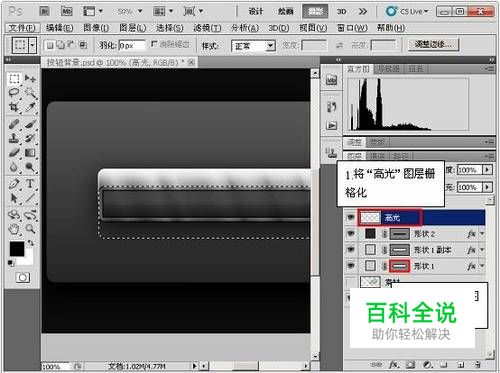Select the Gradient tool
The image size is (500, 373).
[x=30, y=153]
